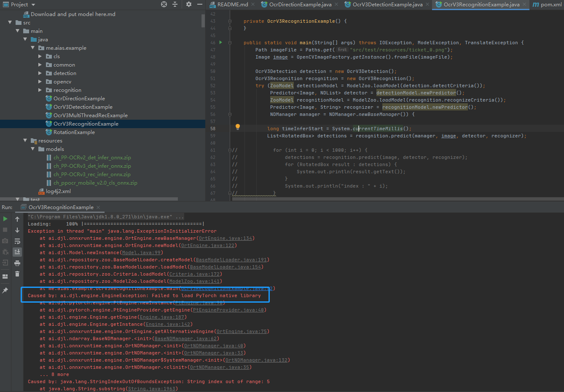
Task: Collapse the models folder
Action: click(32, 149)
